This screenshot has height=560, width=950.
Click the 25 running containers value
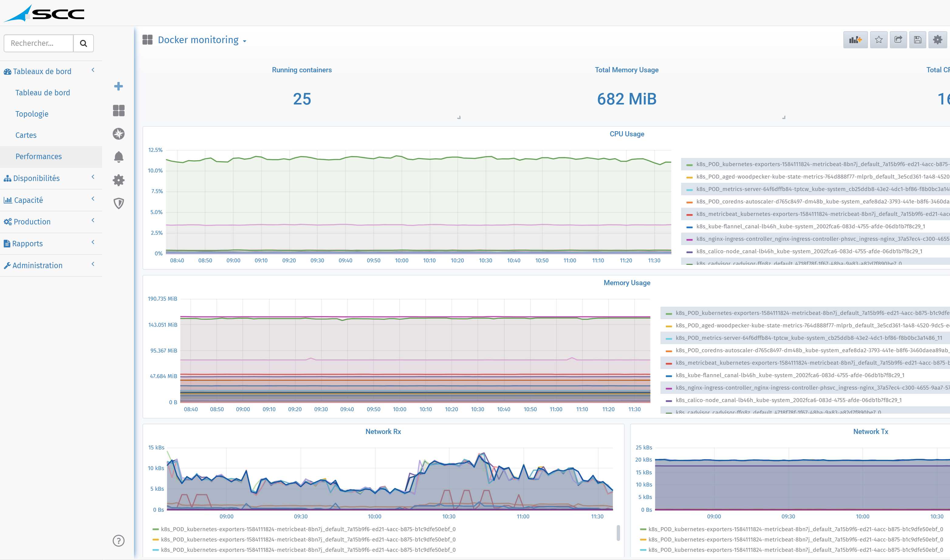pos(302,99)
